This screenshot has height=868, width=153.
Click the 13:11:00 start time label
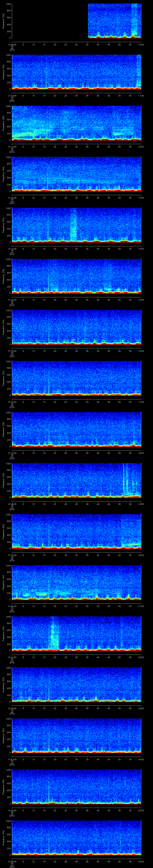pos(12,147)
